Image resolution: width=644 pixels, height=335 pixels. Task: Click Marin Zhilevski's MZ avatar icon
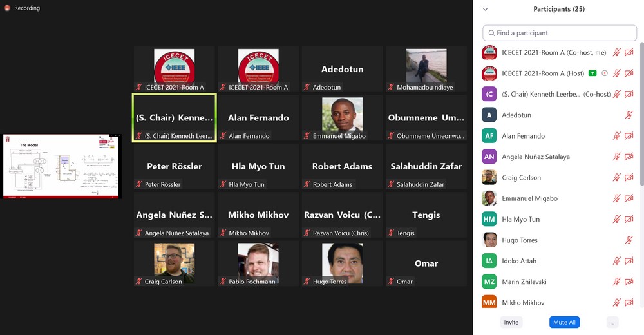tap(489, 282)
